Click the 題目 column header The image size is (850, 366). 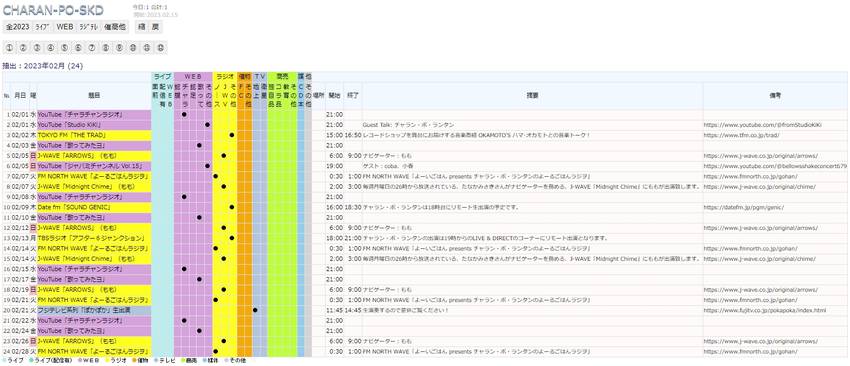coord(94,95)
